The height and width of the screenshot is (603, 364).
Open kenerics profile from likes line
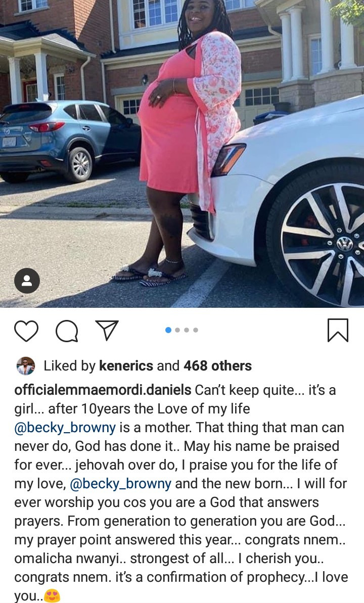[126, 366]
